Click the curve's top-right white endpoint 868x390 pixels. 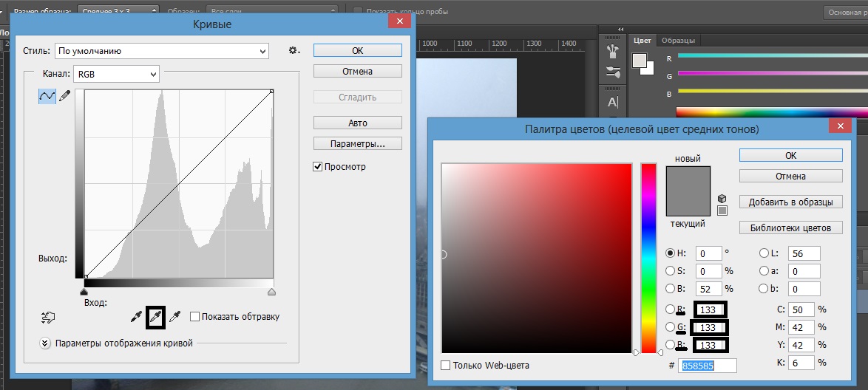click(272, 92)
